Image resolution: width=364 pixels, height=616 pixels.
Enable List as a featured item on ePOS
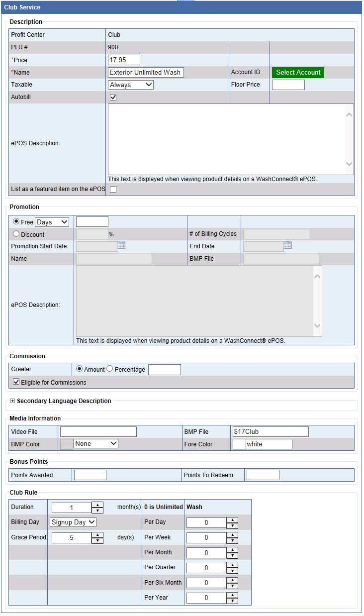click(113, 190)
